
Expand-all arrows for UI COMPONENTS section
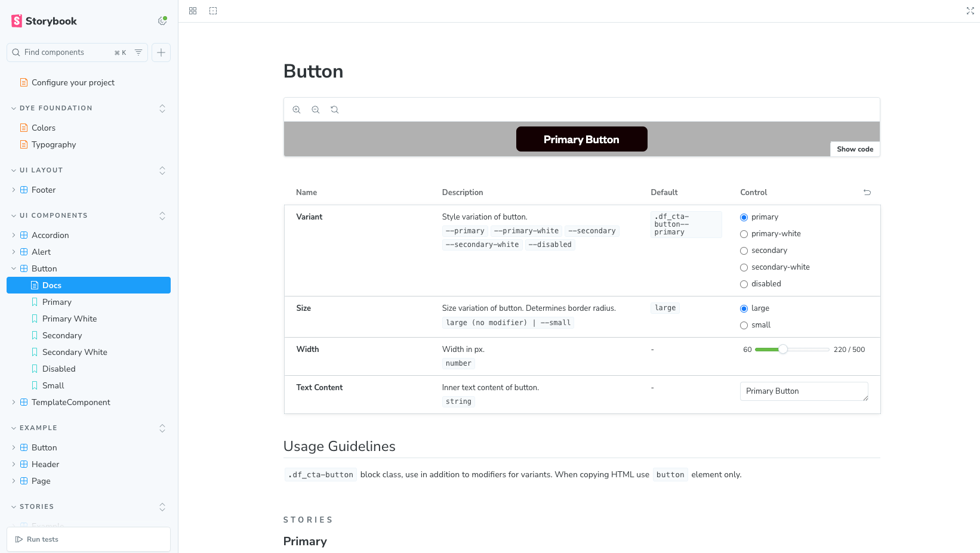tap(162, 215)
